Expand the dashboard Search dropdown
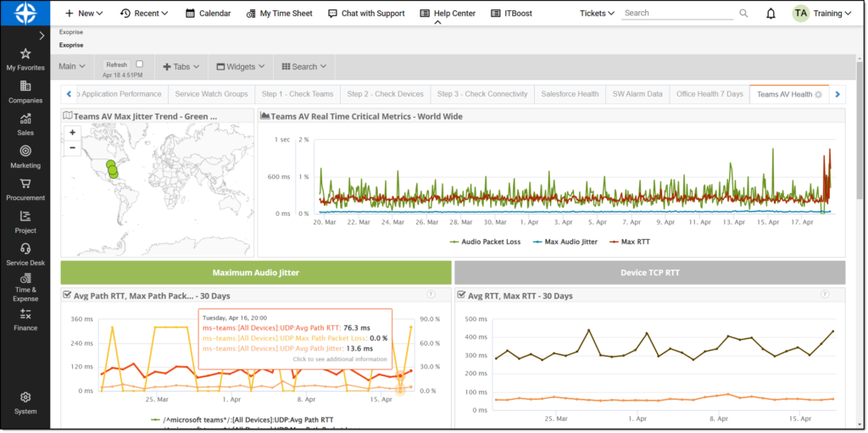 pos(304,66)
